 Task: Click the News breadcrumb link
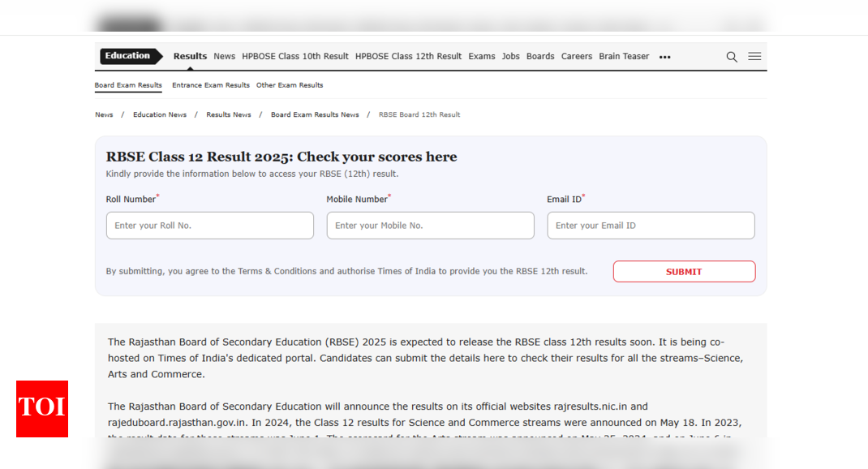pos(104,114)
